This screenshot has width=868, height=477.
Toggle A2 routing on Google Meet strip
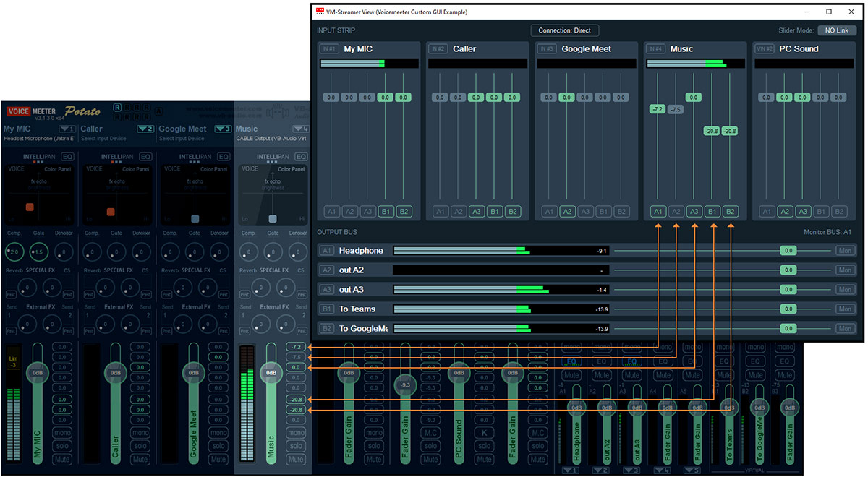(x=567, y=212)
